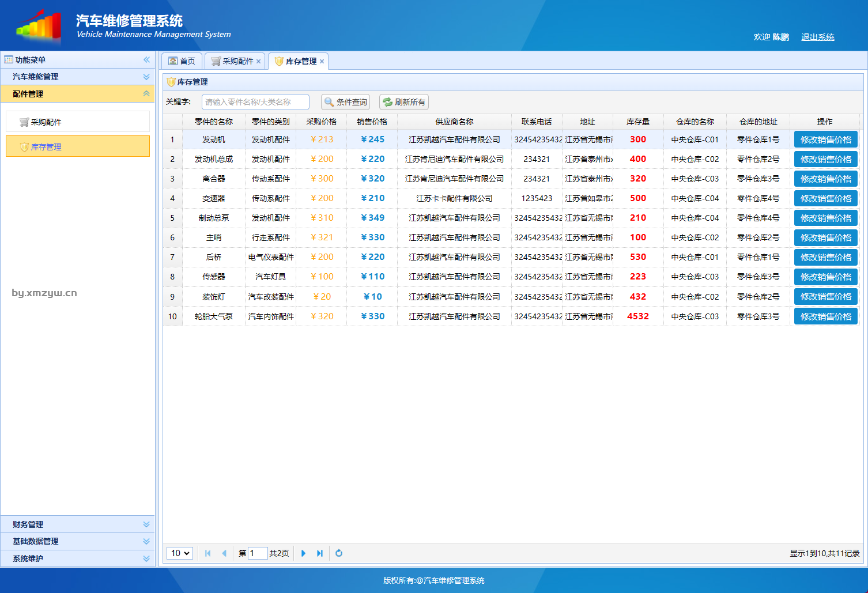Click the 库存管理 shield icon in sidebar

24,147
